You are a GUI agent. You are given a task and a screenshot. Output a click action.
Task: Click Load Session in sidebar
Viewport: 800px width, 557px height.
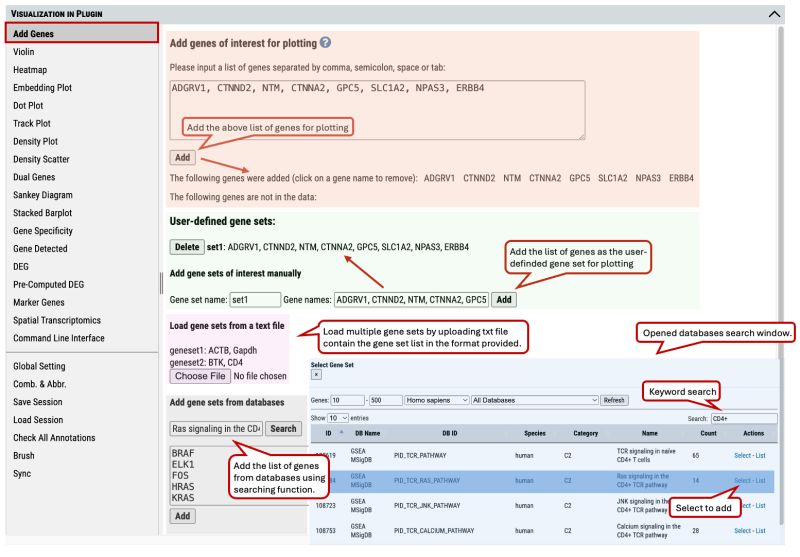[x=38, y=420]
